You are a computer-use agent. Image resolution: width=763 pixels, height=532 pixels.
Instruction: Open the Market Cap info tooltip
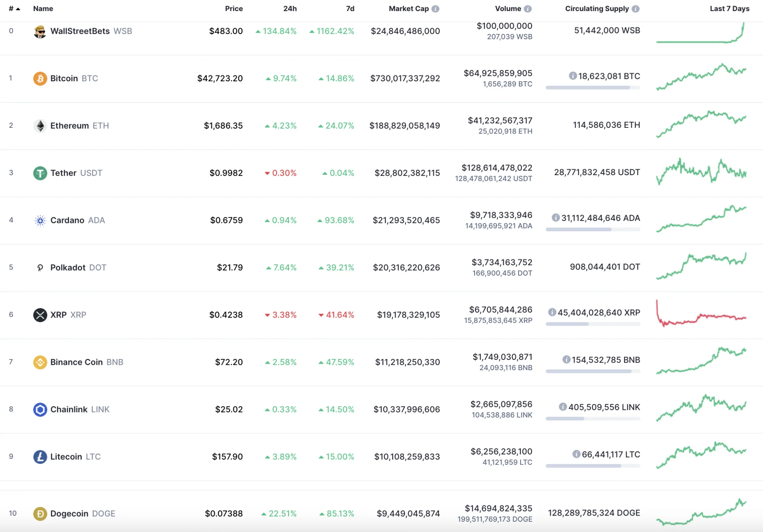coord(435,8)
